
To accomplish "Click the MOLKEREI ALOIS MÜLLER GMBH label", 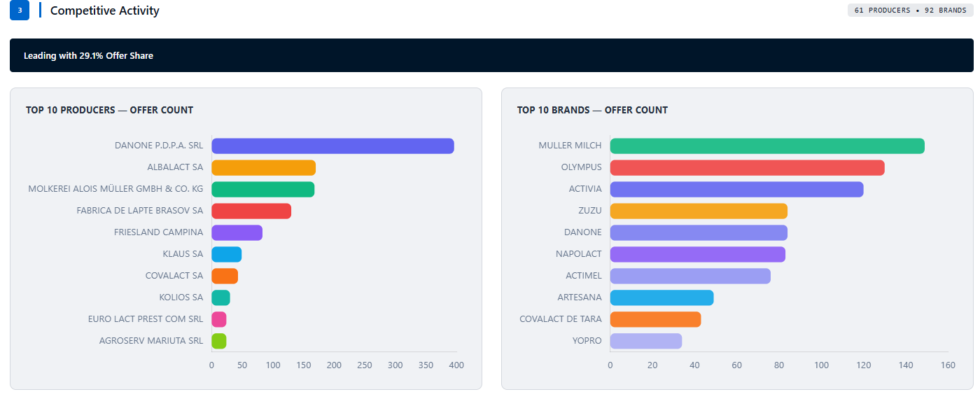I will click(115, 189).
